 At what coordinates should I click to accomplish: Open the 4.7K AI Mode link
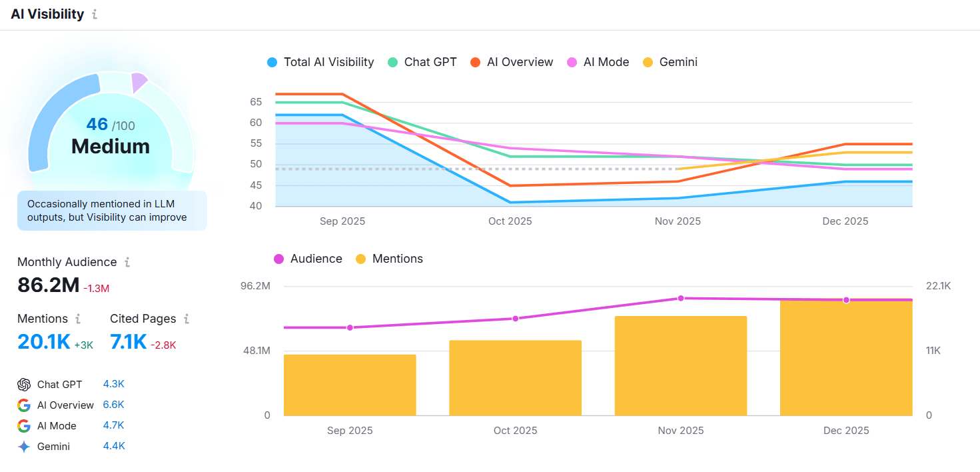(113, 425)
